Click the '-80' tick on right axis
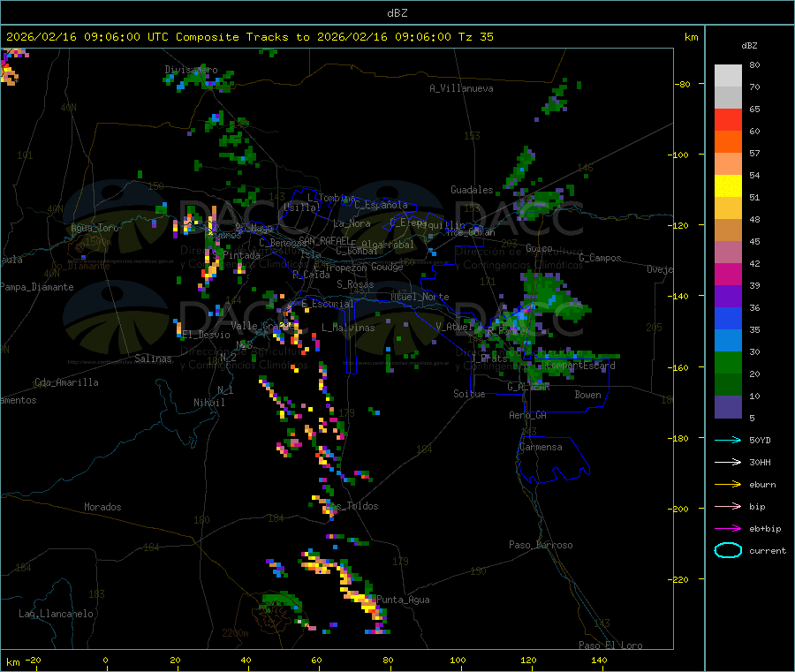Screen dimensions: 795x672 (683, 84)
